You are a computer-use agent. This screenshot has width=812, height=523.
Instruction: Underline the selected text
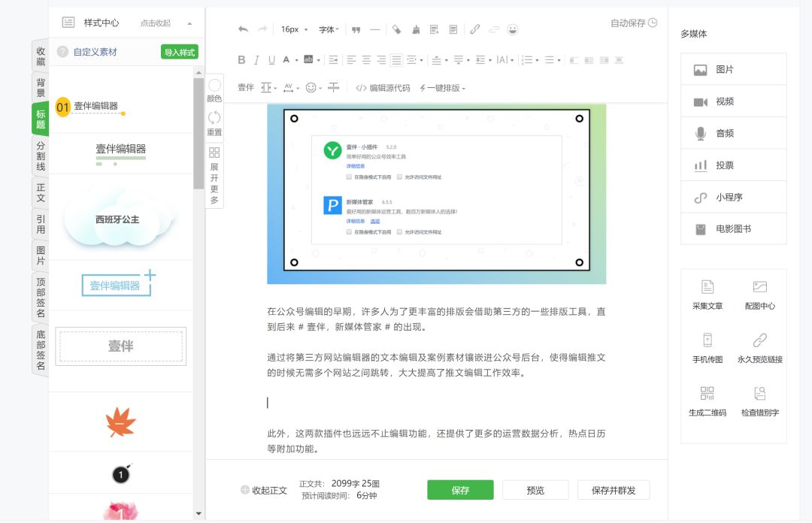[271, 60]
